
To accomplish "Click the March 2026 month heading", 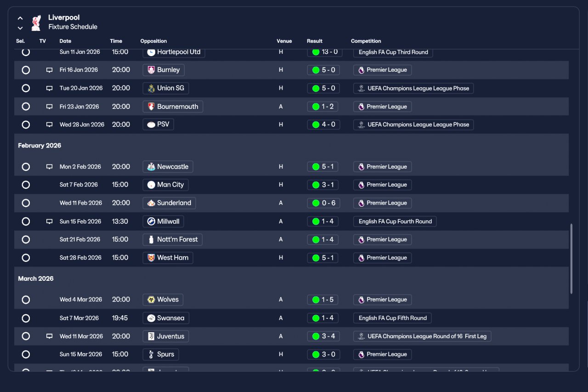I will pos(36,278).
